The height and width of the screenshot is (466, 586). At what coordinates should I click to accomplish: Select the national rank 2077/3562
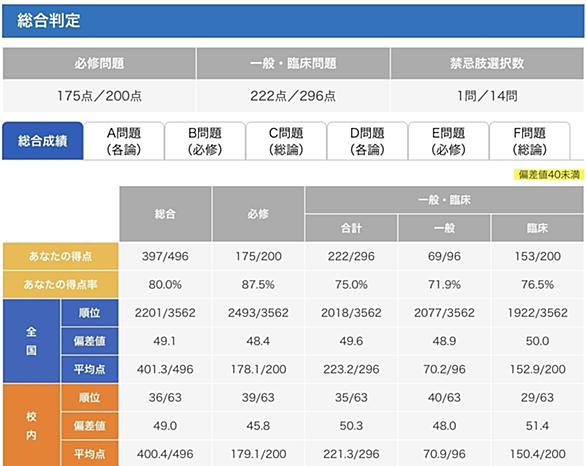tap(444, 313)
